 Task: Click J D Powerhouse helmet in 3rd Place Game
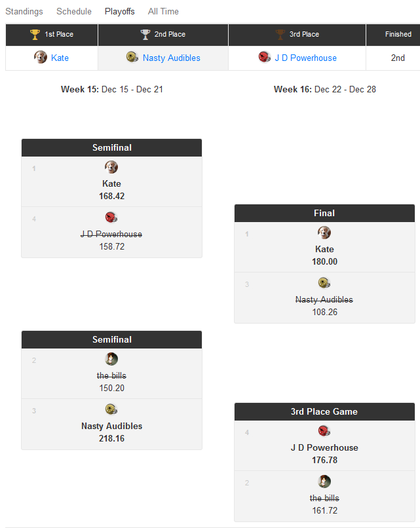point(324,431)
